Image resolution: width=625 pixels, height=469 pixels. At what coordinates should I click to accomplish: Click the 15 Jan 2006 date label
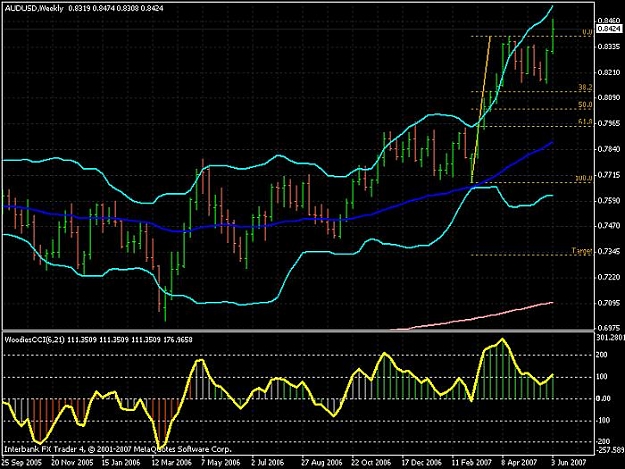coord(121,463)
